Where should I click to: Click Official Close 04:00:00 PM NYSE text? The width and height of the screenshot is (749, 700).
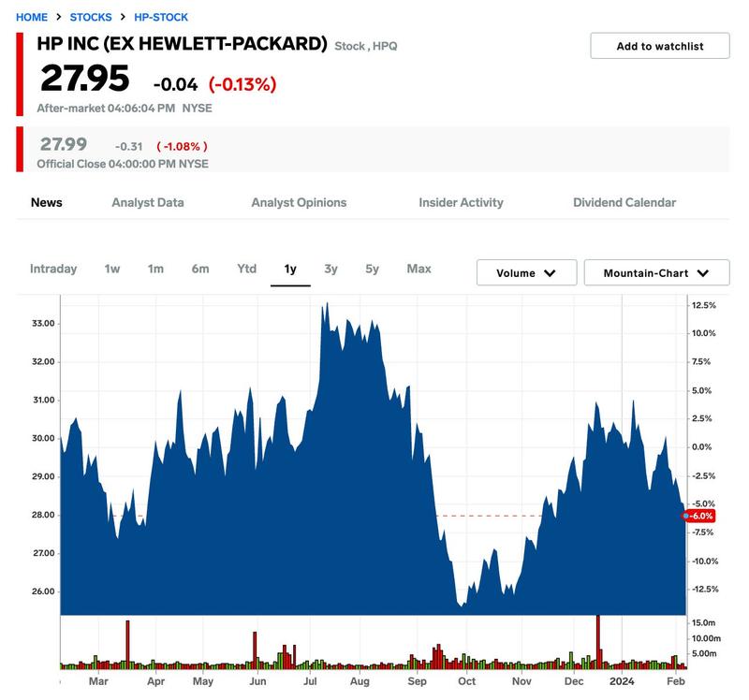pos(123,164)
